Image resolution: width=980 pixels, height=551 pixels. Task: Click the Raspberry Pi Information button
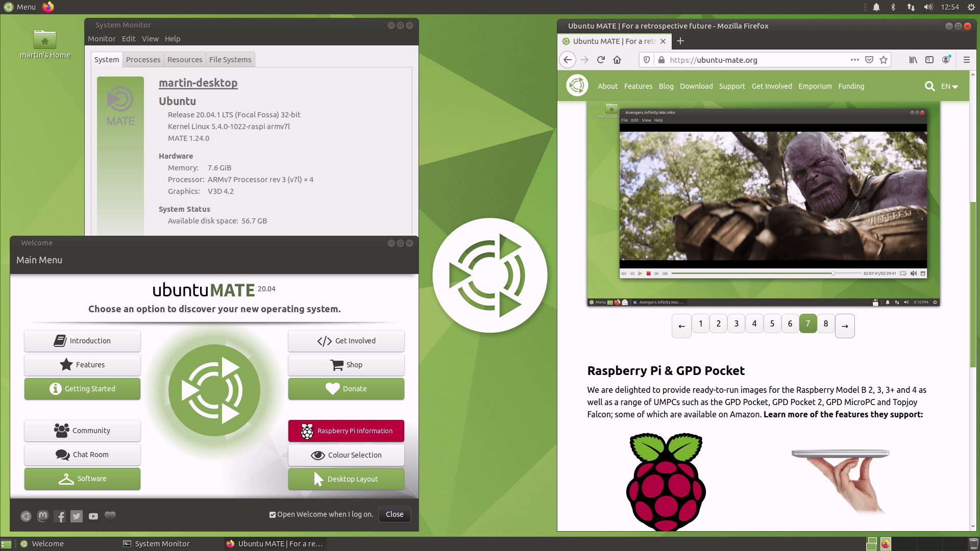click(346, 431)
